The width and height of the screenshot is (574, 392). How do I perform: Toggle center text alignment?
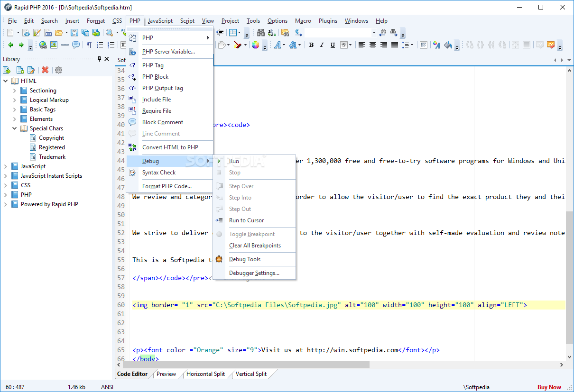coord(373,45)
